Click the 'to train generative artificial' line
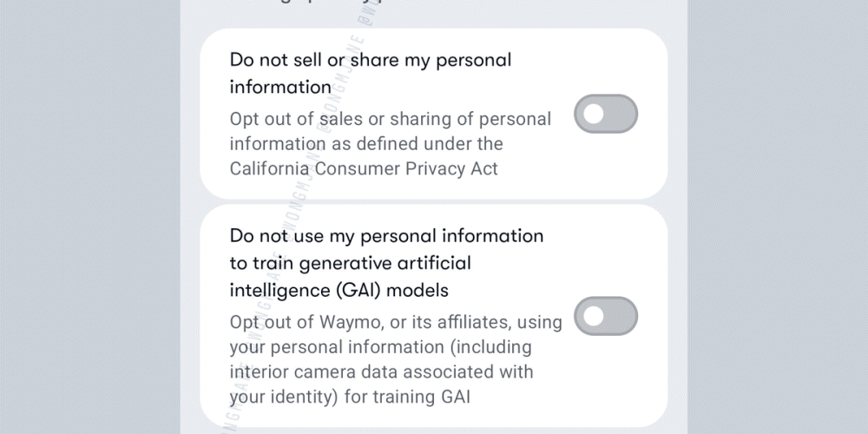This screenshot has height=434, width=868. pyautogui.click(x=351, y=263)
